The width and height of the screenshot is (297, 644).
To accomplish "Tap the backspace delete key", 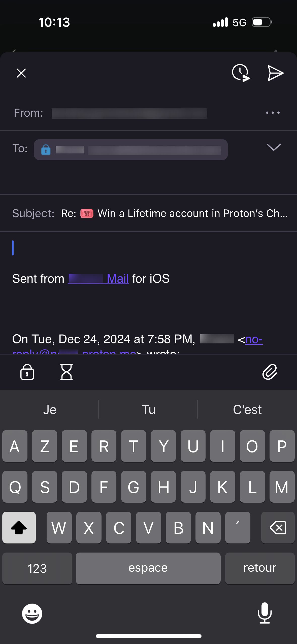I will [x=278, y=527].
